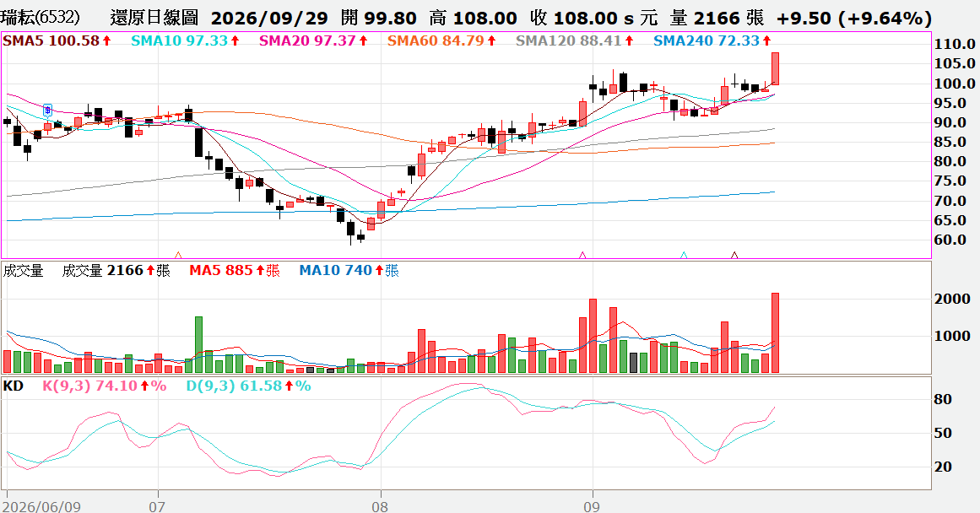
Task: Click the 110.0 price axis label
Action: click(955, 45)
